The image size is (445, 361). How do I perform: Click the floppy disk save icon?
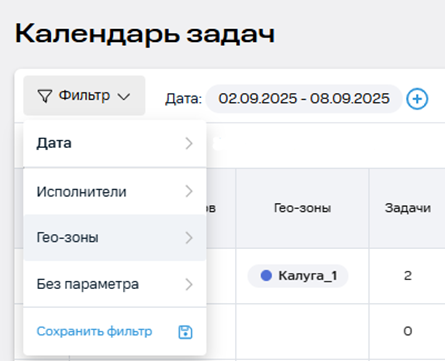[x=185, y=332]
